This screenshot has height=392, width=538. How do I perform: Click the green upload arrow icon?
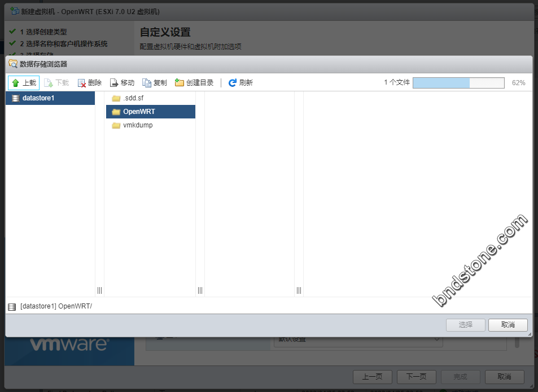point(15,82)
